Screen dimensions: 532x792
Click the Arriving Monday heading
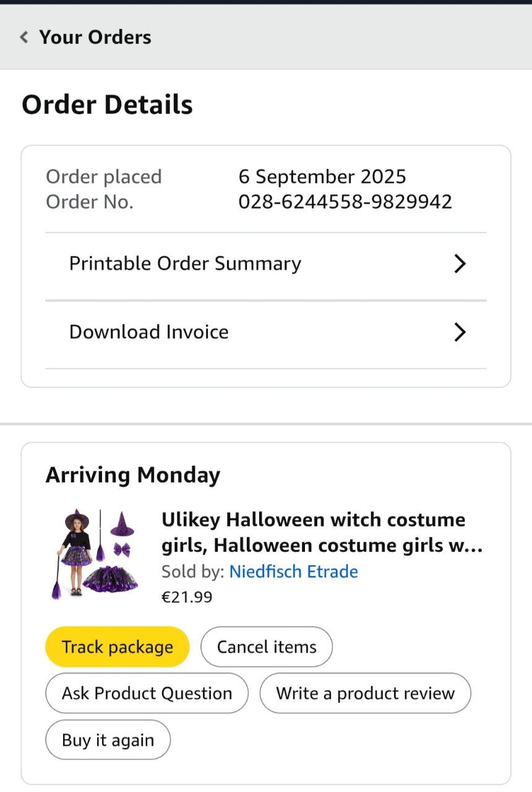tap(133, 475)
